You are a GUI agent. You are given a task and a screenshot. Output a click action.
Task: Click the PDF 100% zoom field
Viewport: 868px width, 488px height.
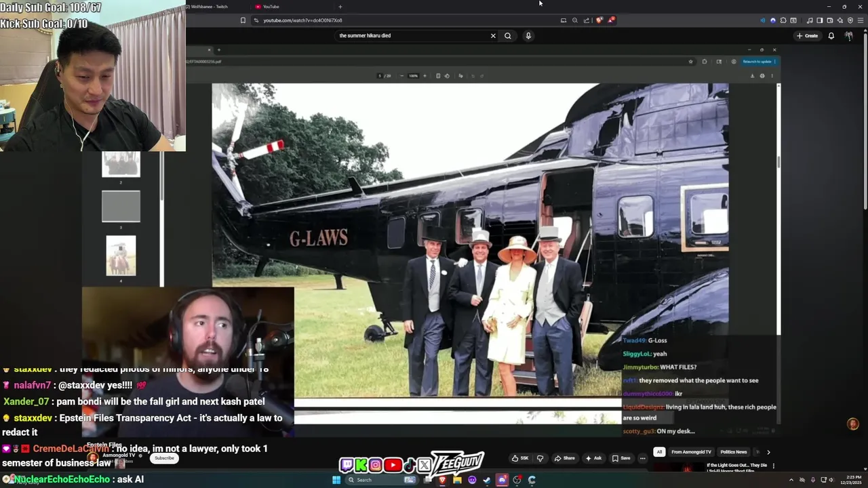[413, 76]
